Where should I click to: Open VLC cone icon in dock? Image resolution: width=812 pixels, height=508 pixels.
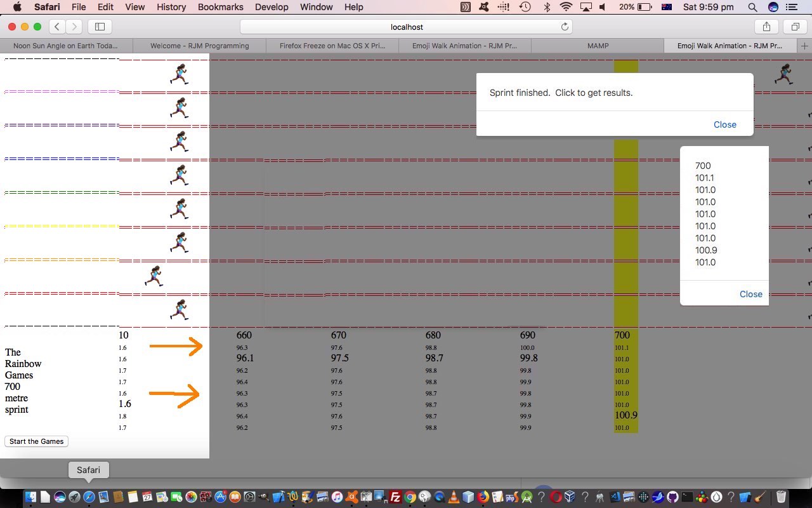[454, 497]
